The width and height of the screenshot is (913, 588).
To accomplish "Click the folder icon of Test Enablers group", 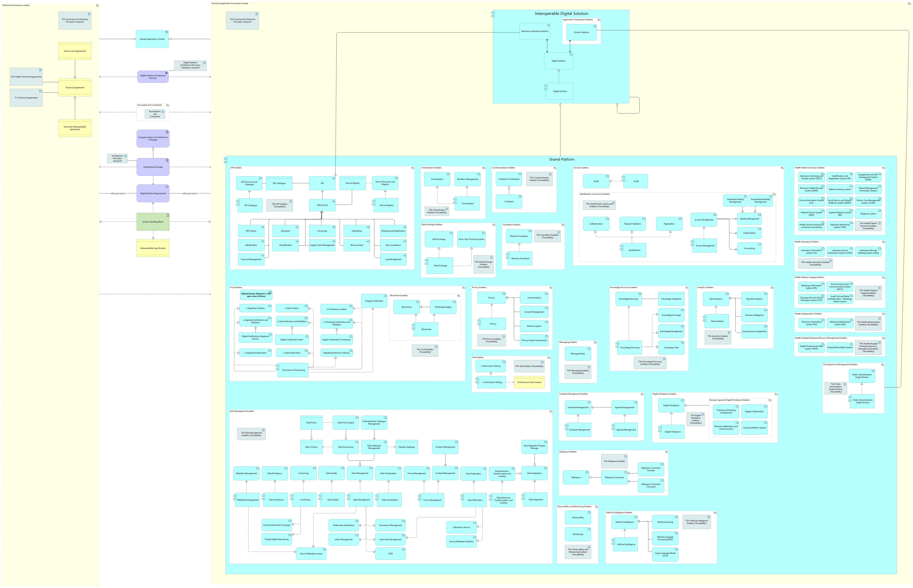I will pyautogui.click(x=549, y=358).
